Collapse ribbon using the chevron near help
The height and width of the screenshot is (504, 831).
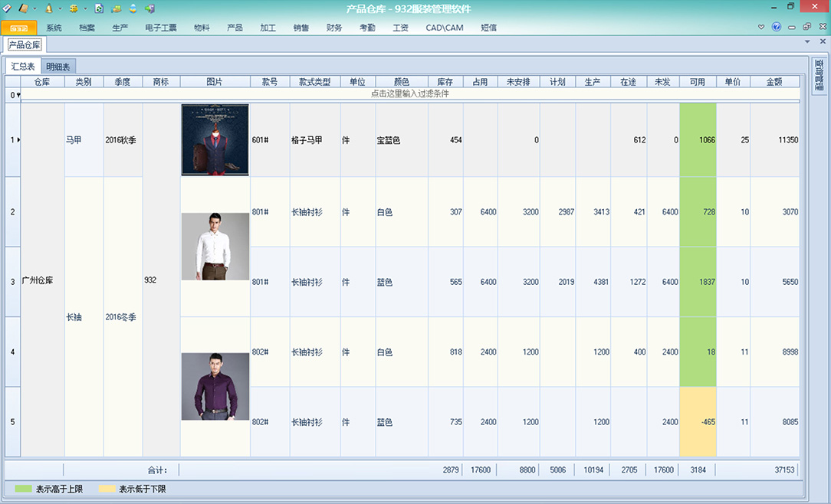[761, 27]
